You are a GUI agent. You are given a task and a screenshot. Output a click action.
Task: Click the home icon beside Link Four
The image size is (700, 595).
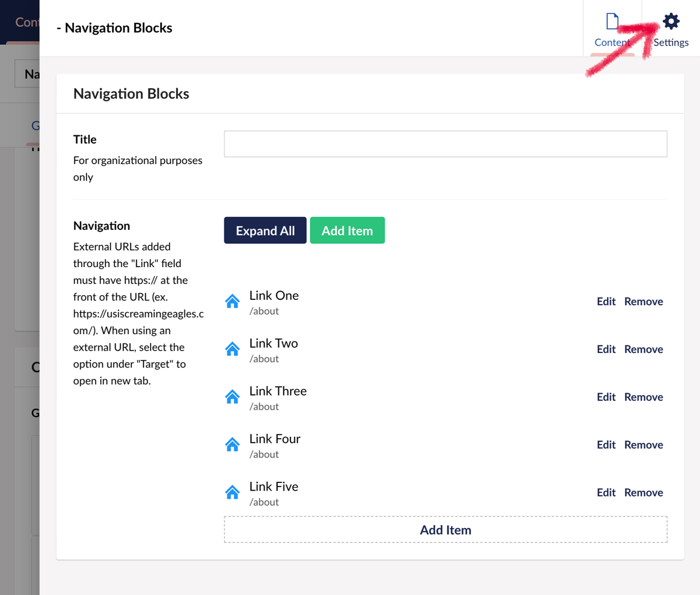[x=232, y=445]
